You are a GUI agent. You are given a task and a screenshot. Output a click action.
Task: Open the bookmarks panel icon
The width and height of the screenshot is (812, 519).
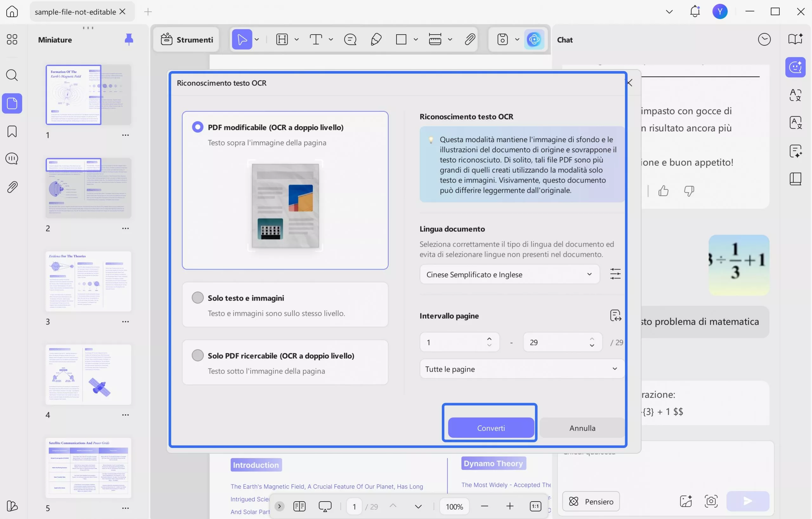tap(12, 132)
